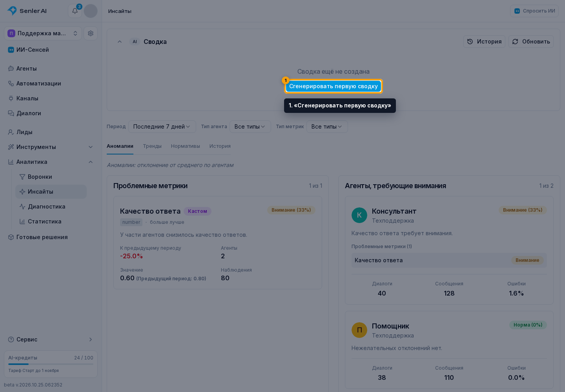Click the Консультант agent avatar
The width and height of the screenshot is (565, 392).
point(359,215)
